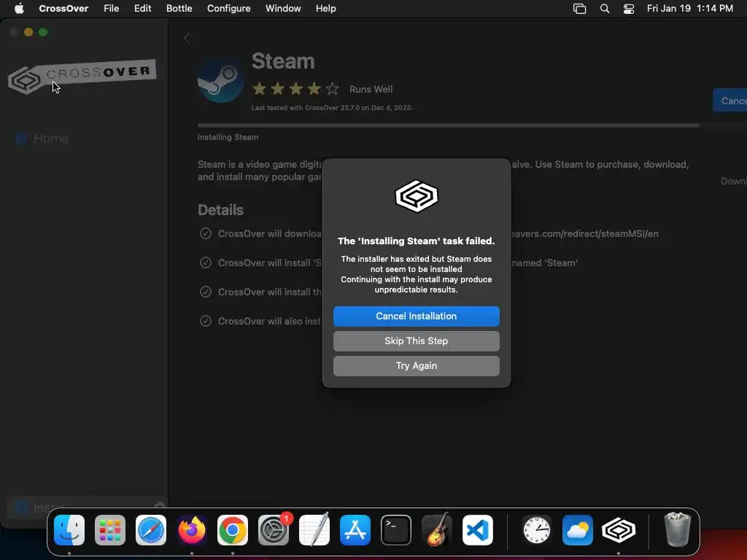Open Control Center in menu bar
The image size is (747, 560).
629,9
